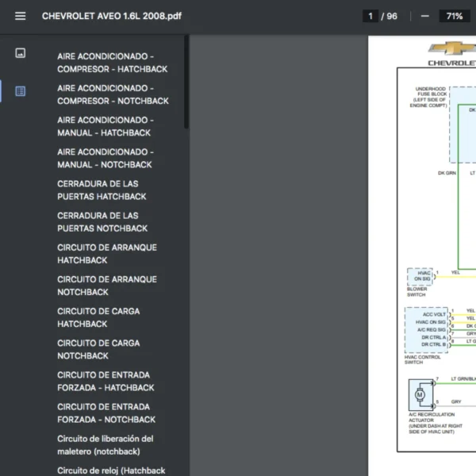Select CERRADURA DE LAS PUERTAS NOTCHBACK
This screenshot has height=476, width=476.
102,222
